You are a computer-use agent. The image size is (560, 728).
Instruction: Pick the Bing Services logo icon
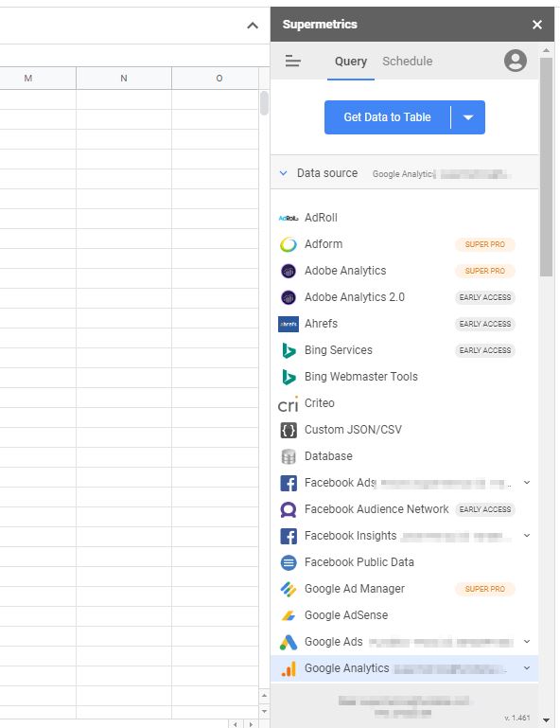point(289,350)
